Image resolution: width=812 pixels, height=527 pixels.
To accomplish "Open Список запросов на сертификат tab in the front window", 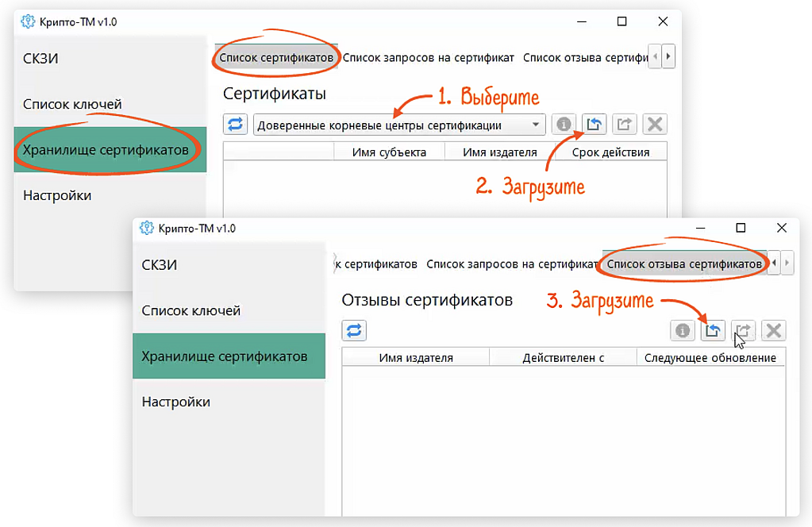I will 511,263.
